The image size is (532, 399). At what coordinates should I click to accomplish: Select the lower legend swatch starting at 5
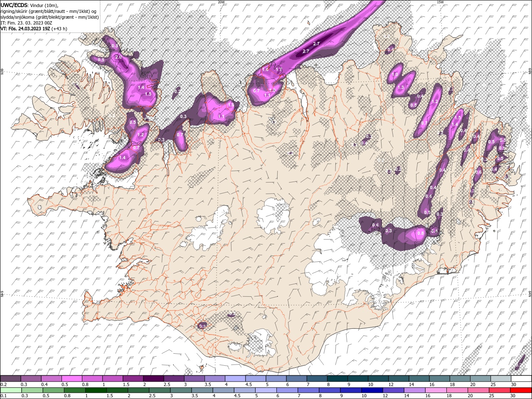click(265, 390)
